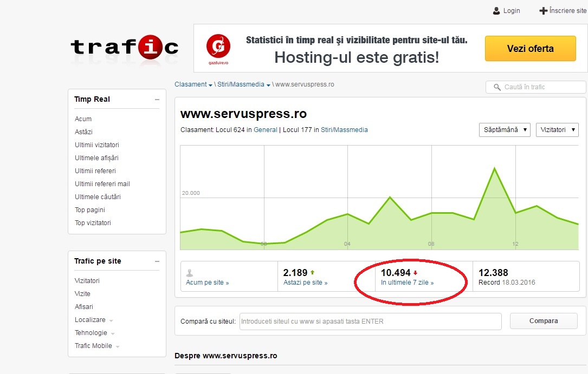Viewport: 588px width, 374px height.
Task: Collapse the Trafic pe site panel
Action: point(157,261)
